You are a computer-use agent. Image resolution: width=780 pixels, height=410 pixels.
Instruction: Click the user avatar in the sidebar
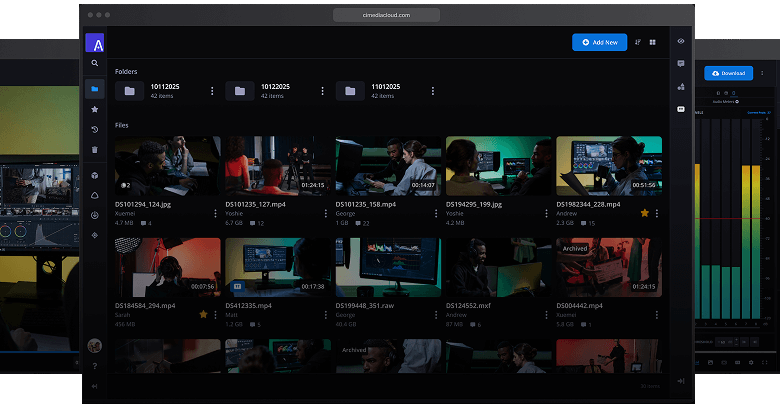point(95,346)
